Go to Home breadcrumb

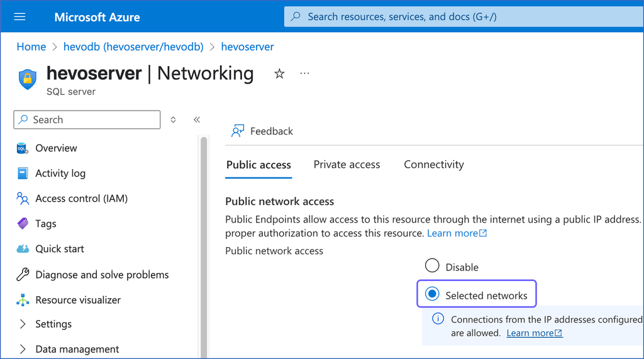click(31, 47)
